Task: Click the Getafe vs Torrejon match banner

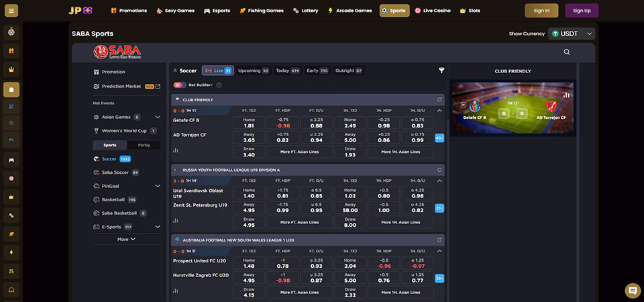Action: 513,107
